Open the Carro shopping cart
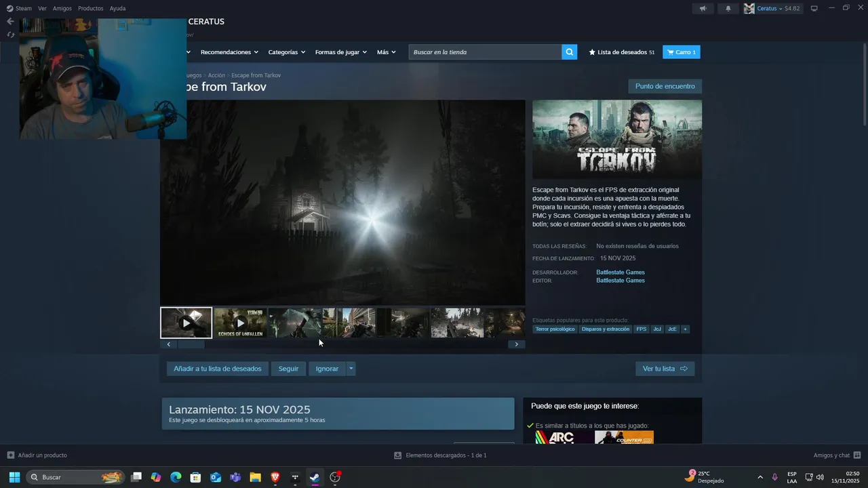This screenshot has height=488, width=868. coord(682,52)
